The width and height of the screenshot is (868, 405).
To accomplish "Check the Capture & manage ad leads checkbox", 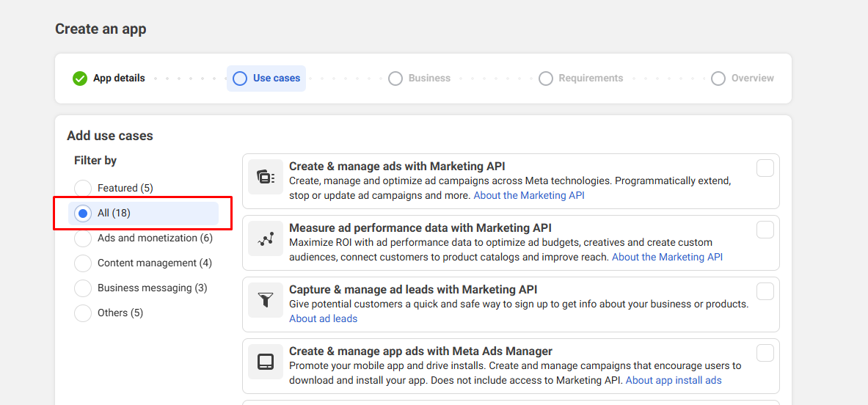I will [765, 292].
